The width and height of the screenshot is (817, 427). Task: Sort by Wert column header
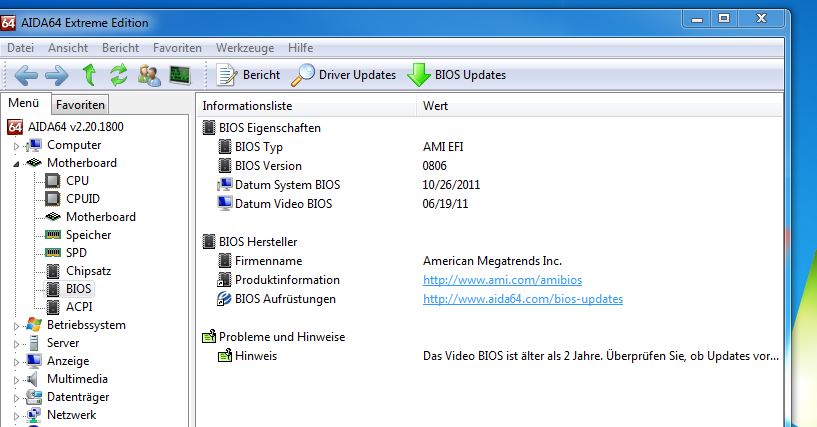[x=600, y=106]
